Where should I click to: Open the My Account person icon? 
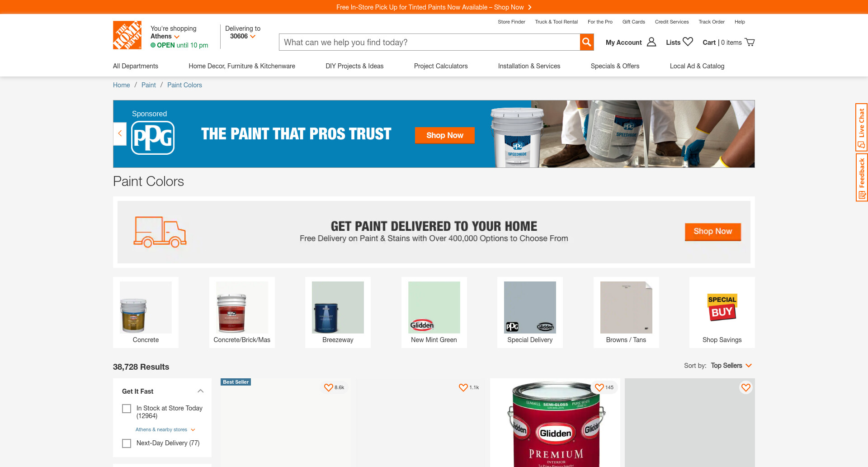pyautogui.click(x=651, y=42)
